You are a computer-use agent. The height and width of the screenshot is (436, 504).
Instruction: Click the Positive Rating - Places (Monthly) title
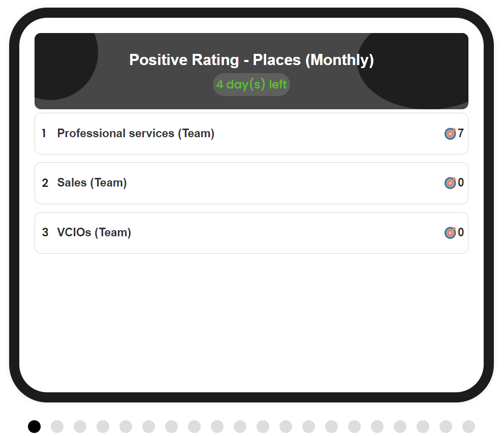251,60
